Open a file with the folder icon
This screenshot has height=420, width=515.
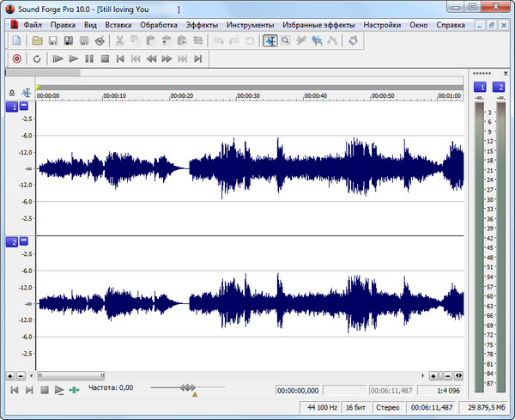38,40
